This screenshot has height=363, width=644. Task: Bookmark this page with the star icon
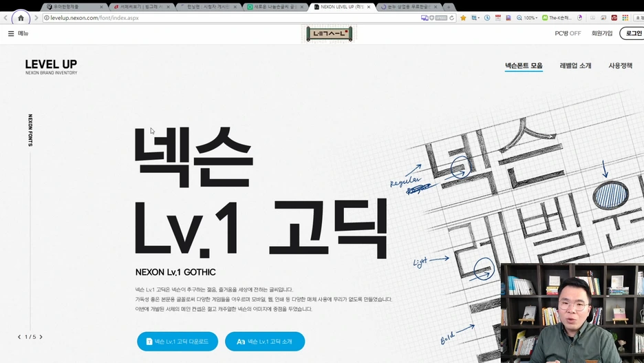tap(463, 18)
